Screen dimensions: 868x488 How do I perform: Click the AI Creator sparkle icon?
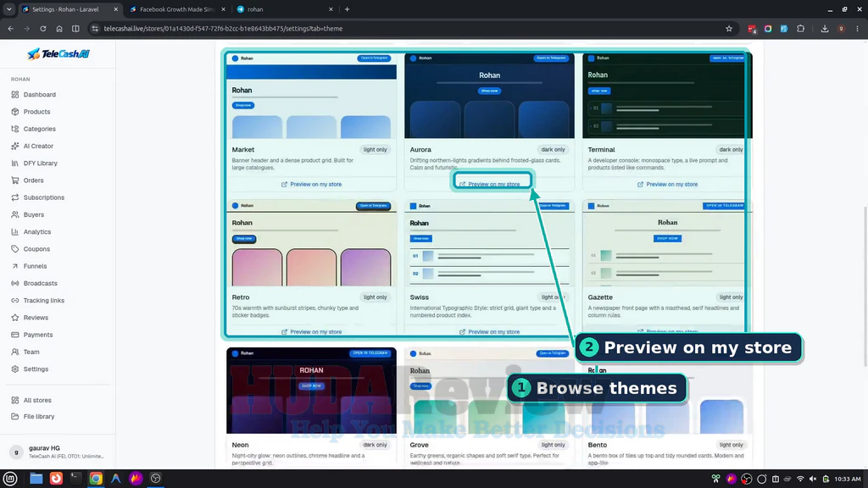tap(15, 146)
